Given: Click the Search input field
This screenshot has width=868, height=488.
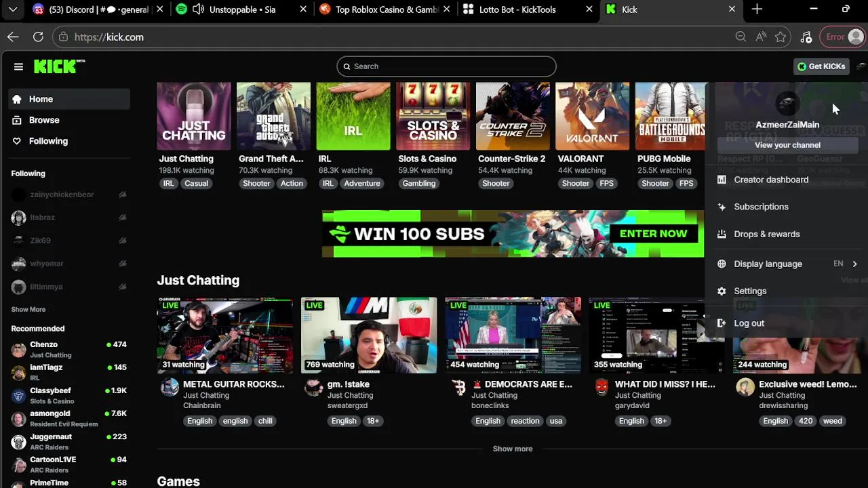Looking at the screenshot, I should tap(446, 66).
